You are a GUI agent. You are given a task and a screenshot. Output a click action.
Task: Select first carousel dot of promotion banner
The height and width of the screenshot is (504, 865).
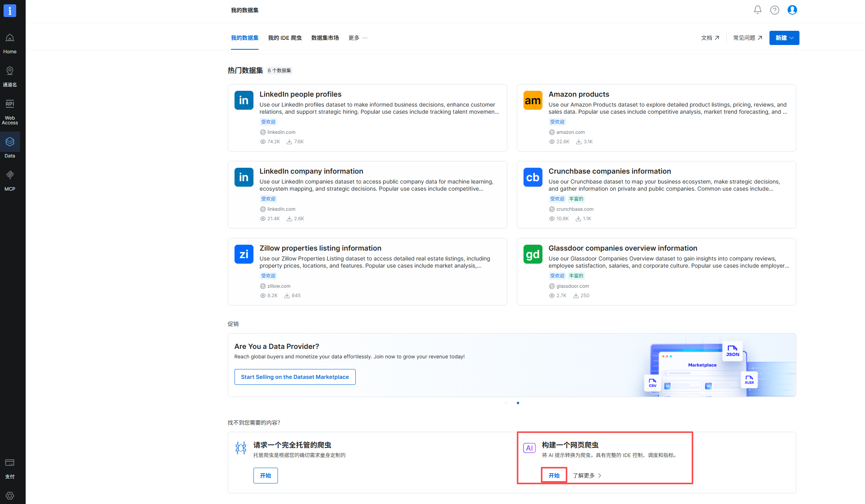pyautogui.click(x=506, y=403)
